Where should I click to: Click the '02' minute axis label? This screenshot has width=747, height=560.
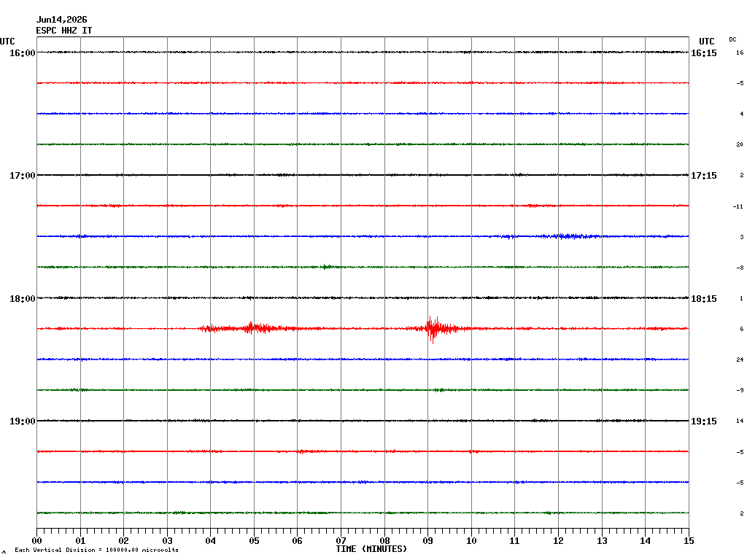[124, 541]
